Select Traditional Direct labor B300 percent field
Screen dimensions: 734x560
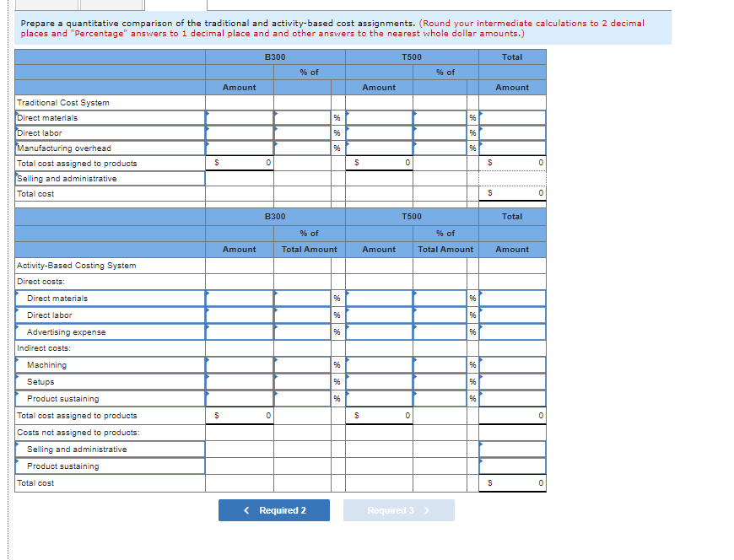point(302,133)
